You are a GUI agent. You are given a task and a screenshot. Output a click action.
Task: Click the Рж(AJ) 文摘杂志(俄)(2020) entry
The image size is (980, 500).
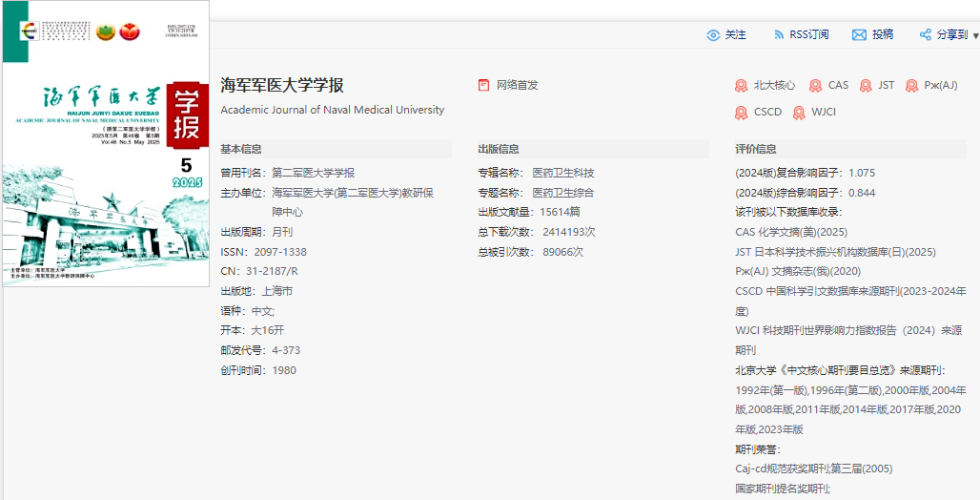pyautogui.click(x=798, y=272)
